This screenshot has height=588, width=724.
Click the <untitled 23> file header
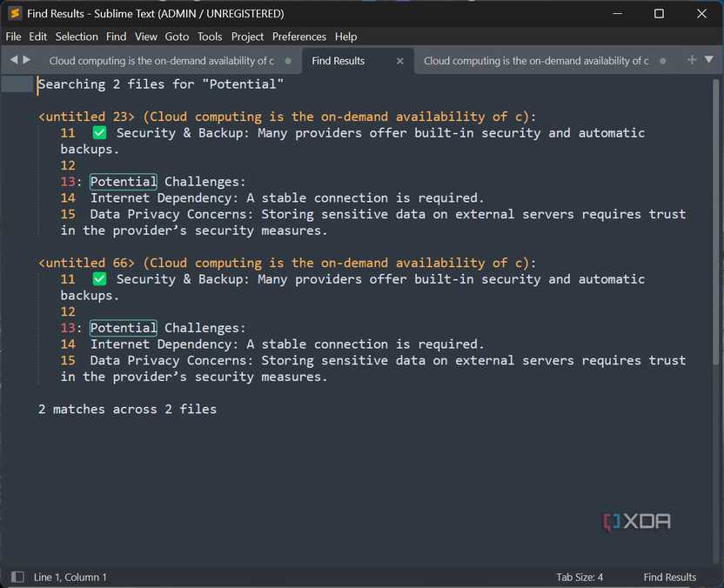tap(287, 117)
